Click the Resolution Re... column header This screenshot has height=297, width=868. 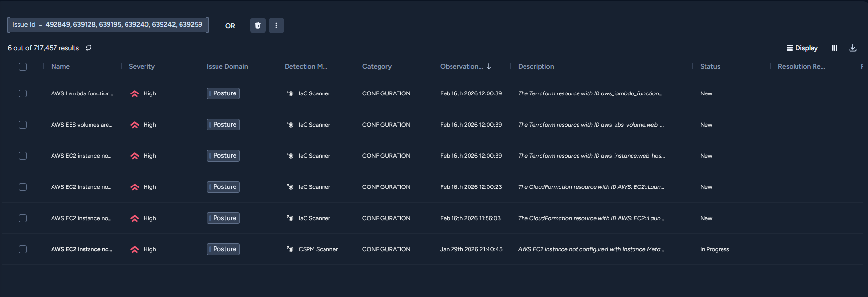[x=801, y=66]
